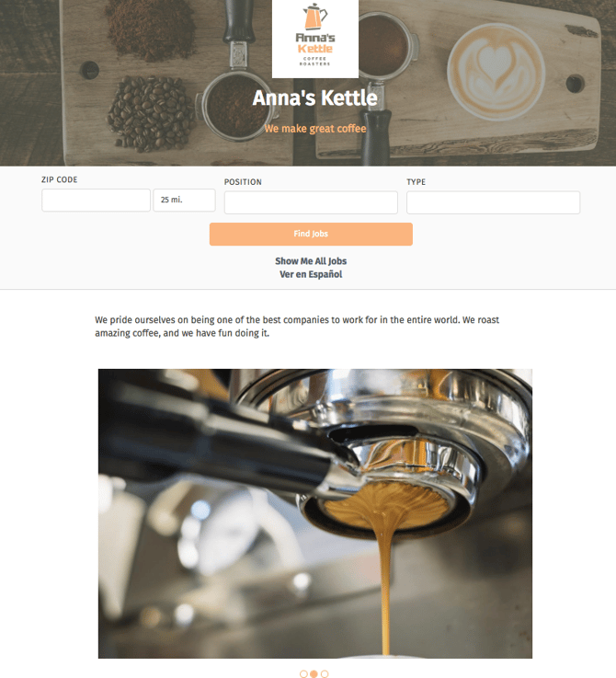Click the Anna's Kettle heading text
Image resolution: width=616 pixels, height=678 pixels.
click(315, 98)
